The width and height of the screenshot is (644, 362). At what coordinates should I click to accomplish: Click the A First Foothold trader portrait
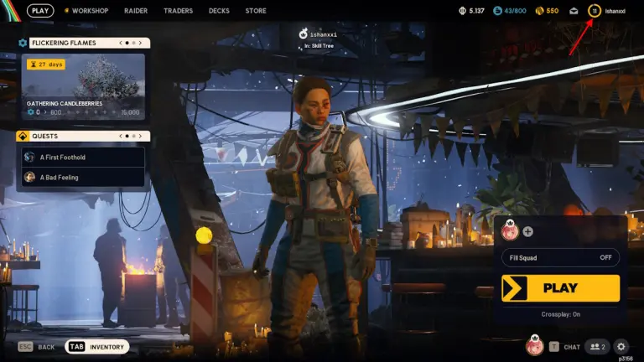[x=29, y=157]
